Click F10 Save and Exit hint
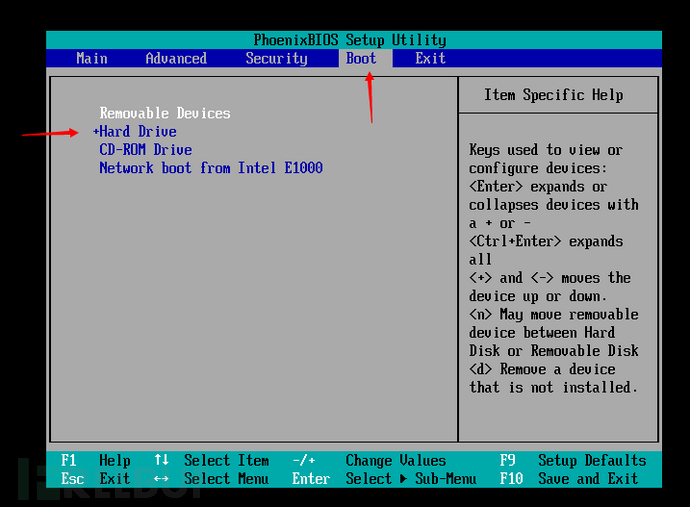 tap(569, 478)
